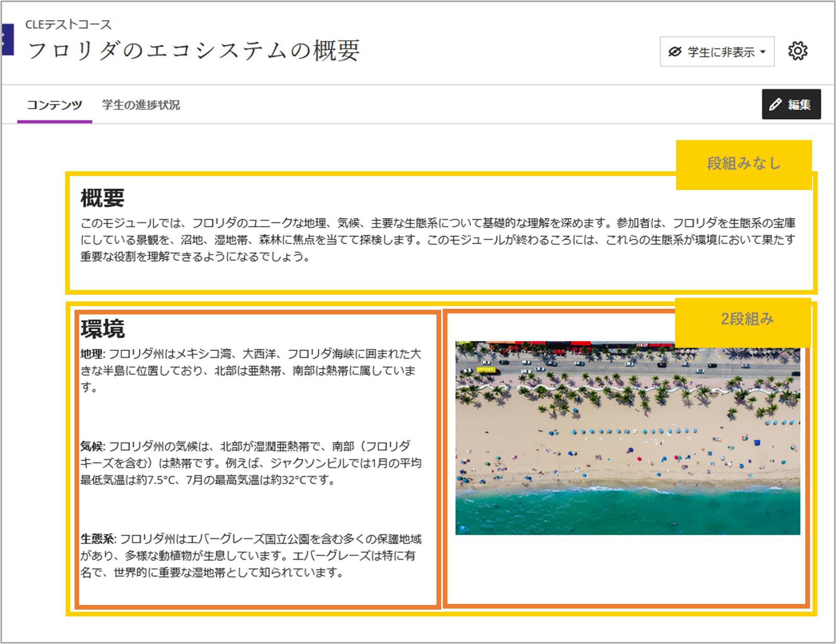Click the overview paragraph beginning このモジュールでは
Viewport: 836px width, 644px height.
pyautogui.click(x=438, y=239)
